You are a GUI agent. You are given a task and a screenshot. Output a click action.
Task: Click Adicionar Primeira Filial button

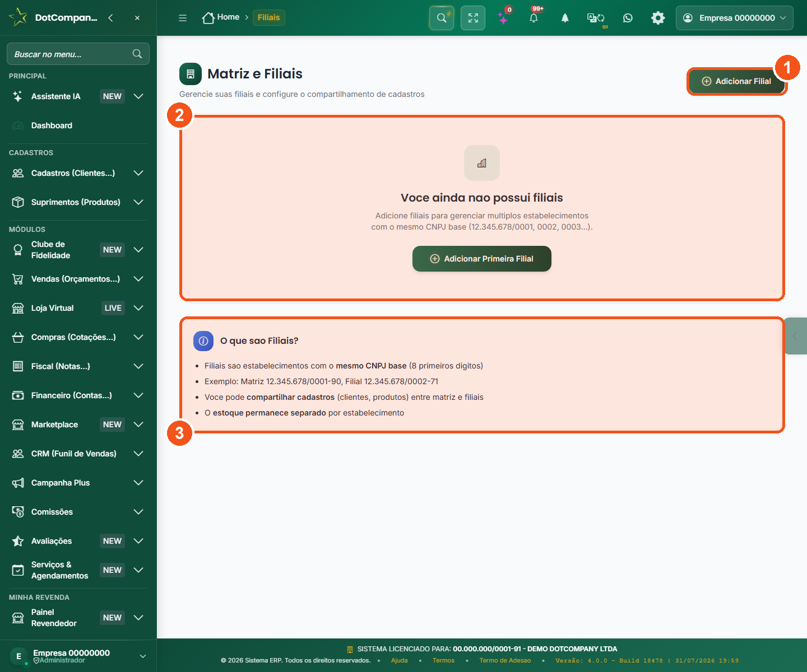pyautogui.click(x=482, y=259)
